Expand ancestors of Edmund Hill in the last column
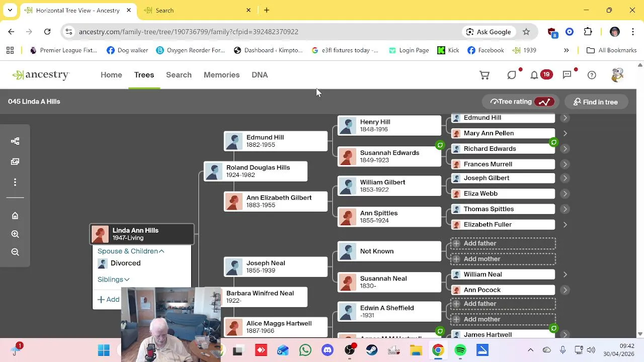 click(565, 118)
